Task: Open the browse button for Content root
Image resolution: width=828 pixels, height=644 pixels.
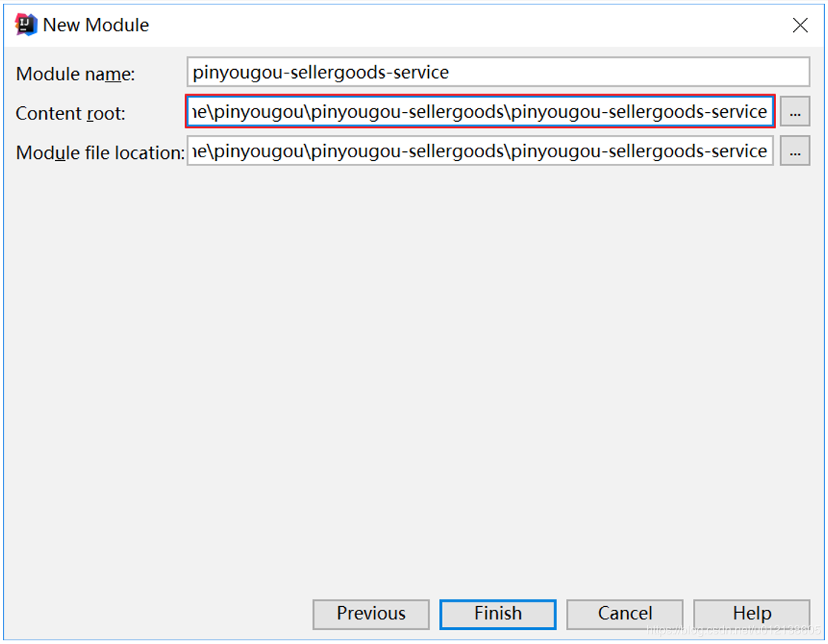Action: click(795, 112)
